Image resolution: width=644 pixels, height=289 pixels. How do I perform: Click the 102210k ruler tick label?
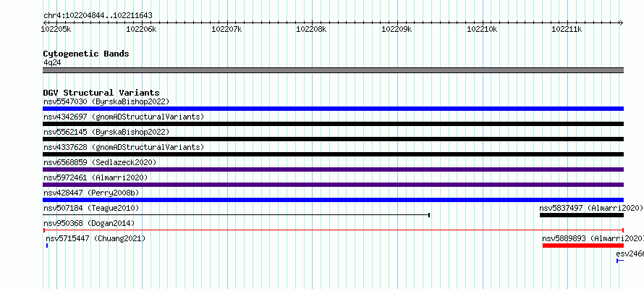[482, 29]
